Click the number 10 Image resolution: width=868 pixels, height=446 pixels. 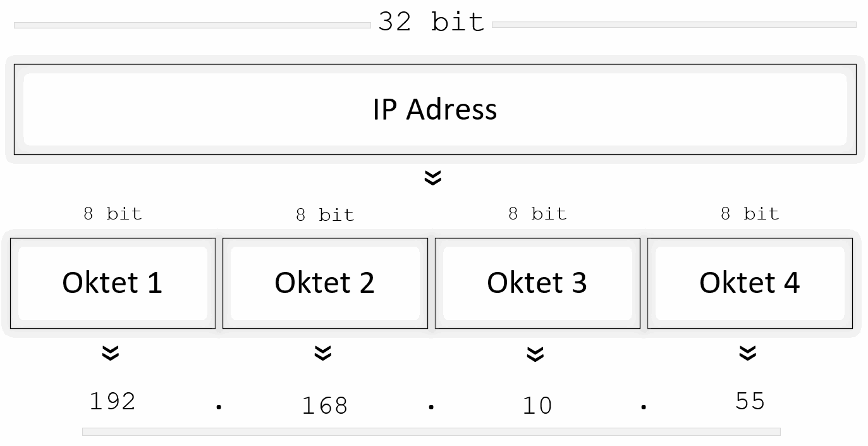tap(537, 406)
